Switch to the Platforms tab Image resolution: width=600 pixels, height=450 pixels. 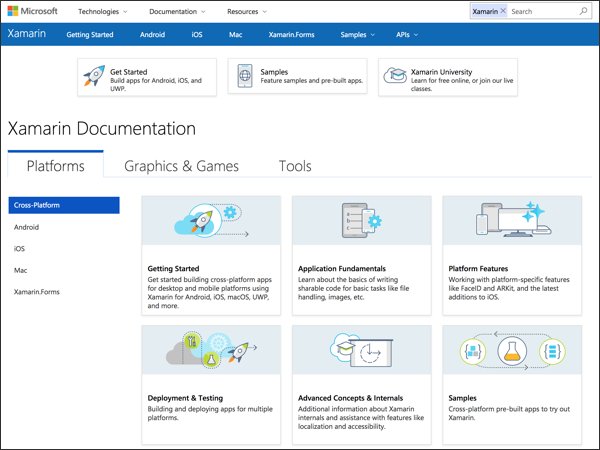coord(55,166)
